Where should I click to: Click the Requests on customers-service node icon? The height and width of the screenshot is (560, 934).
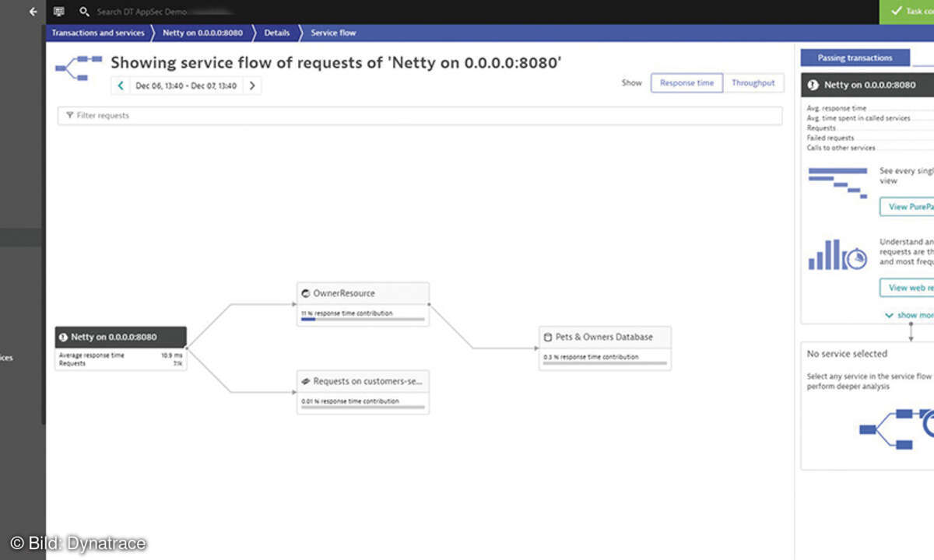point(306,382)
